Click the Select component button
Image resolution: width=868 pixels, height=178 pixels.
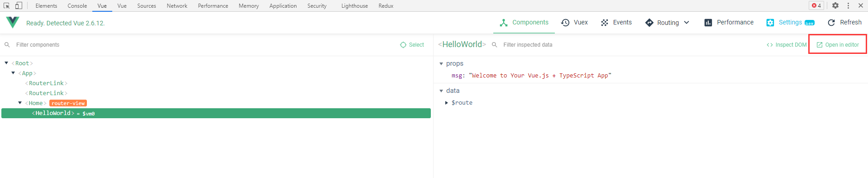coord(412,45)
